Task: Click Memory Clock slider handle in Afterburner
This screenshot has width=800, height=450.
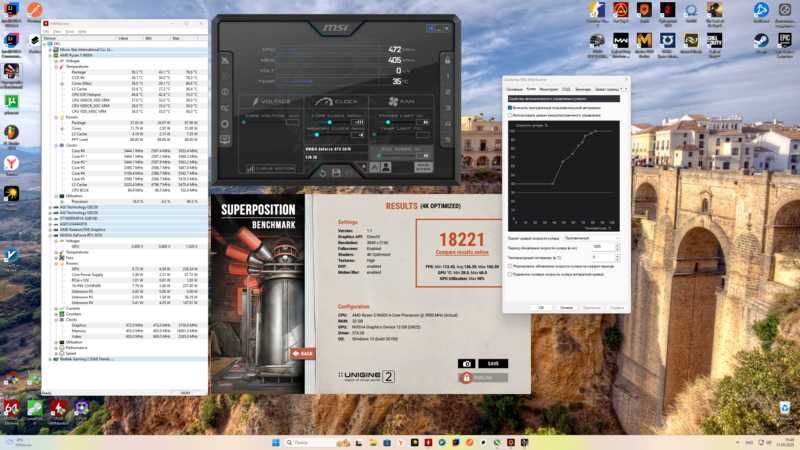Action: click(317, 135)
